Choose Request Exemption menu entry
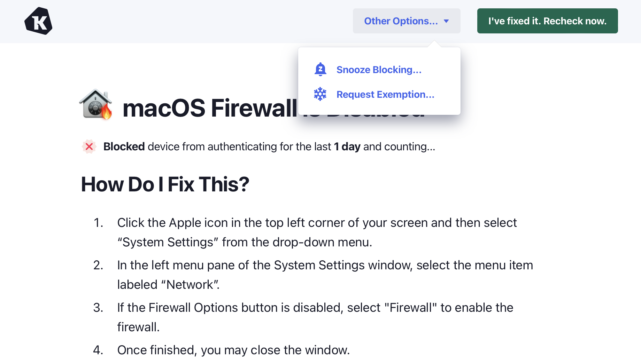This screenshot has height=364, width=641. point(385,94)
